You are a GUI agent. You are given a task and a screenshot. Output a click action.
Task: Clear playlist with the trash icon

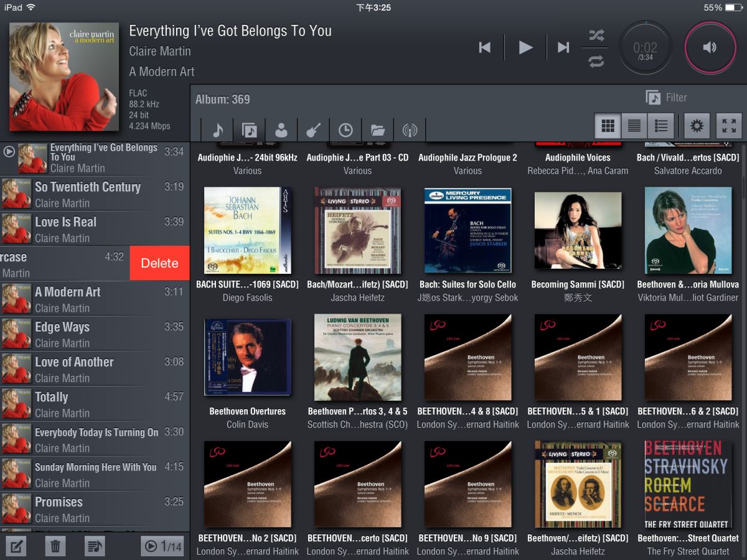click(x=55, y=546)
